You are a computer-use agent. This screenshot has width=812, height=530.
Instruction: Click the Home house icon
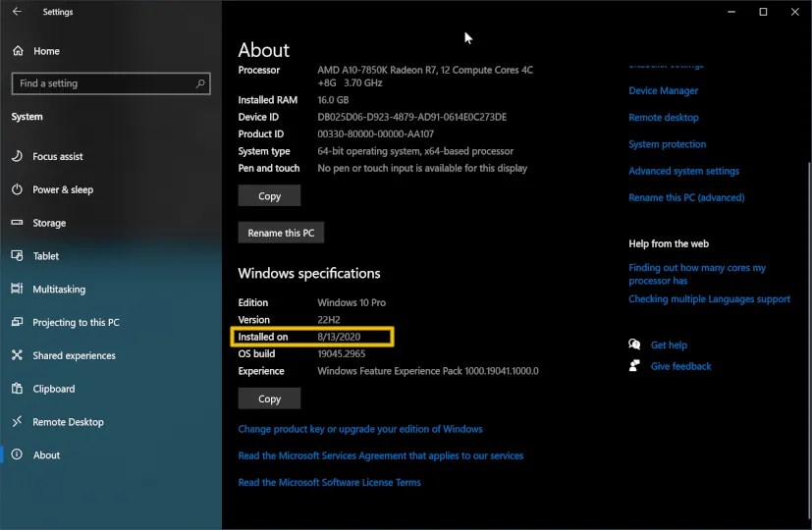point(18,51)
